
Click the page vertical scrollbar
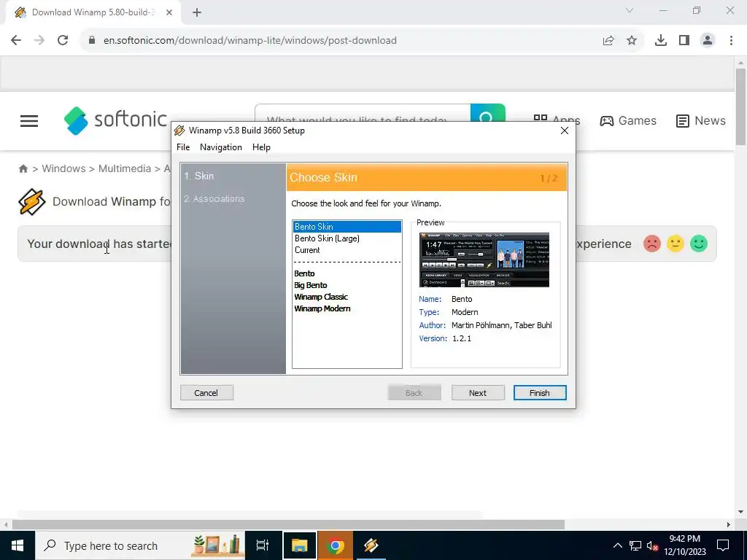click(740, 106)
